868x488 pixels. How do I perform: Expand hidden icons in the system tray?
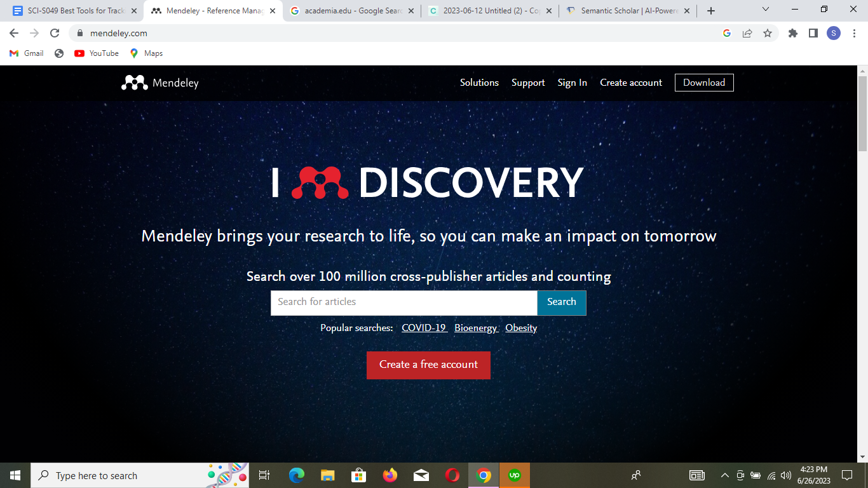(724, 475)
